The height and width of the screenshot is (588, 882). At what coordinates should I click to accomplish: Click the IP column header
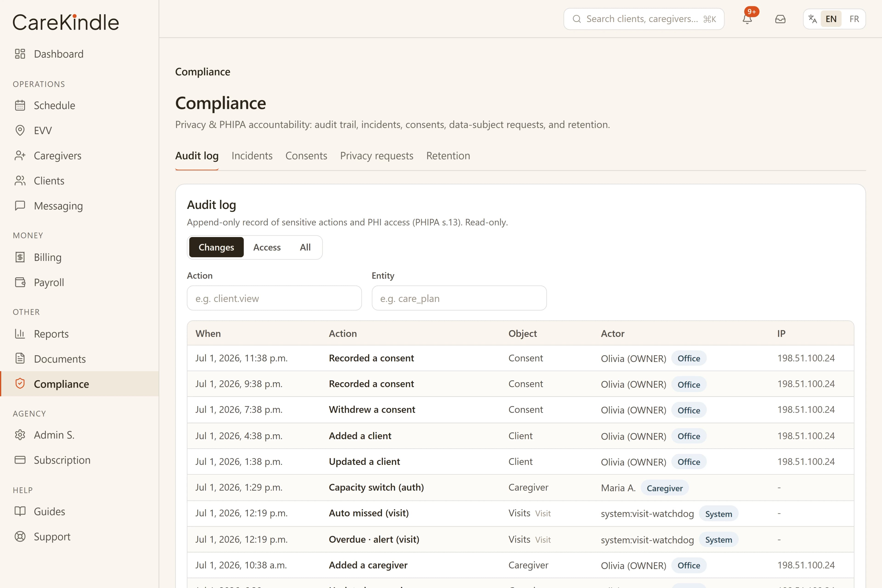[x=781, y=333]
